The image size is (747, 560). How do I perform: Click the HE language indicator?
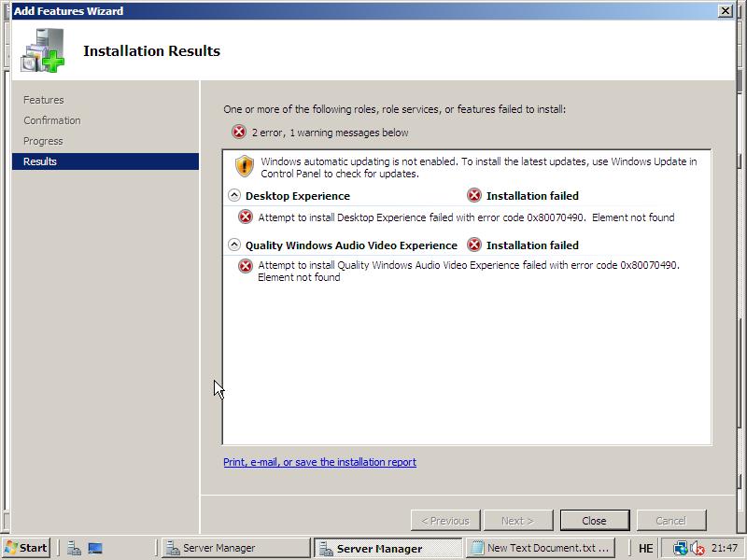coord(645,549)
